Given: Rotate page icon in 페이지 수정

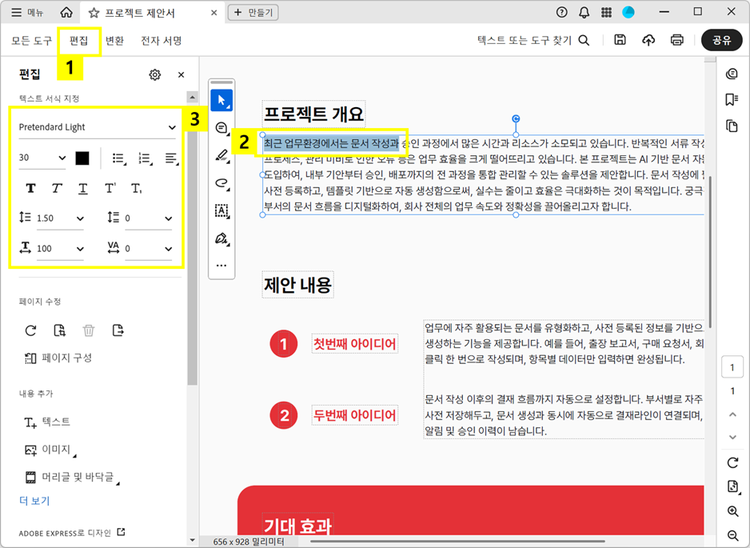Looking at the screenshot, I should click(31, 330).
